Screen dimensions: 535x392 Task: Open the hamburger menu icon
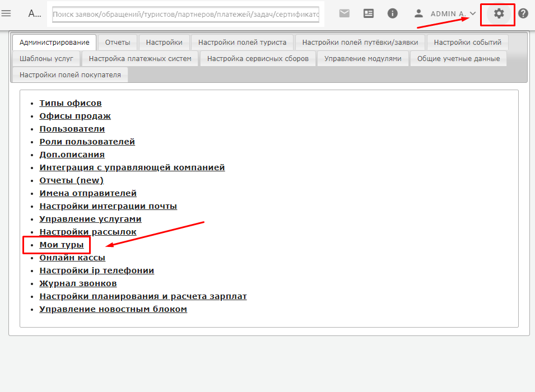coord(6,13)
